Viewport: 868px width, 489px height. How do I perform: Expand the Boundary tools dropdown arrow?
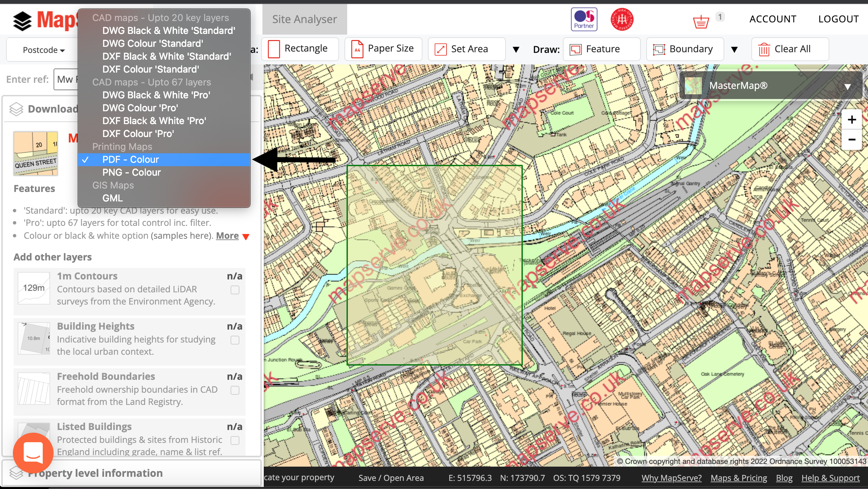click(734, 50)
